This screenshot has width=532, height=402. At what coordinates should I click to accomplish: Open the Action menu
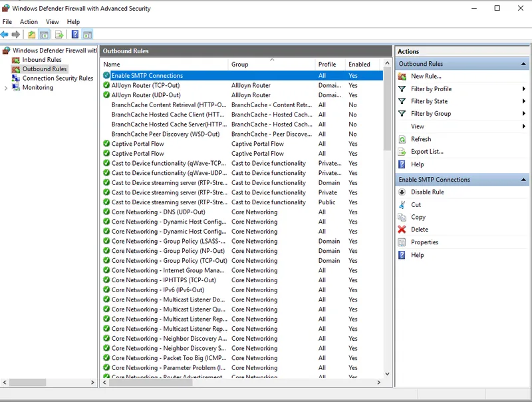pyautogui.click(x=29, y=22)
